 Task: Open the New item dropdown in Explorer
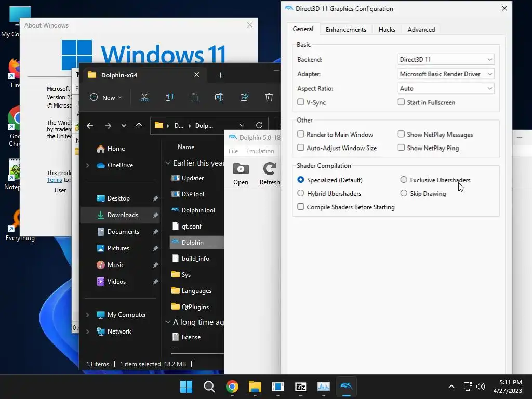tap(105, 97)
